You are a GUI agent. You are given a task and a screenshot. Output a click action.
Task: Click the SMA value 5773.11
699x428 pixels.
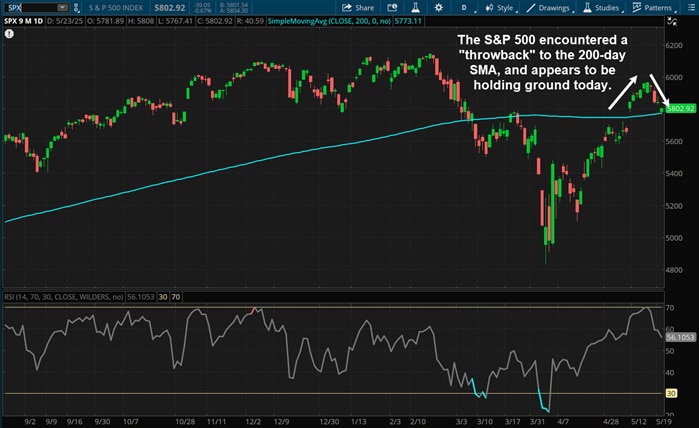408,21
